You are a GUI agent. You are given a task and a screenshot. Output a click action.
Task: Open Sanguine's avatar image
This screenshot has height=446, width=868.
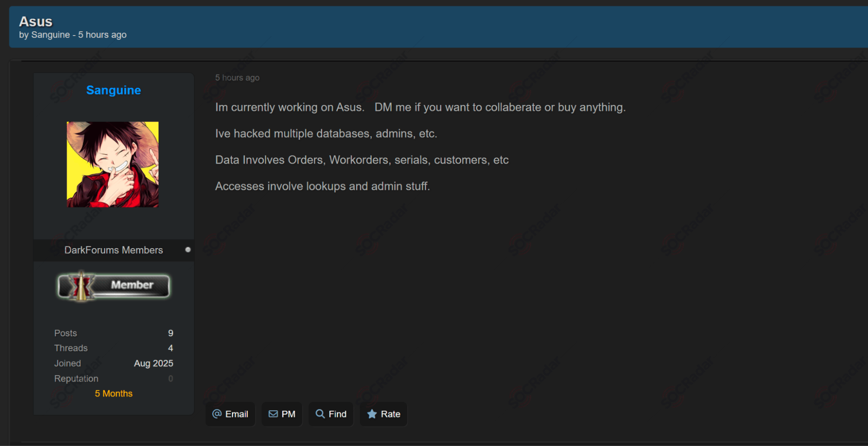tap(112, 164)
